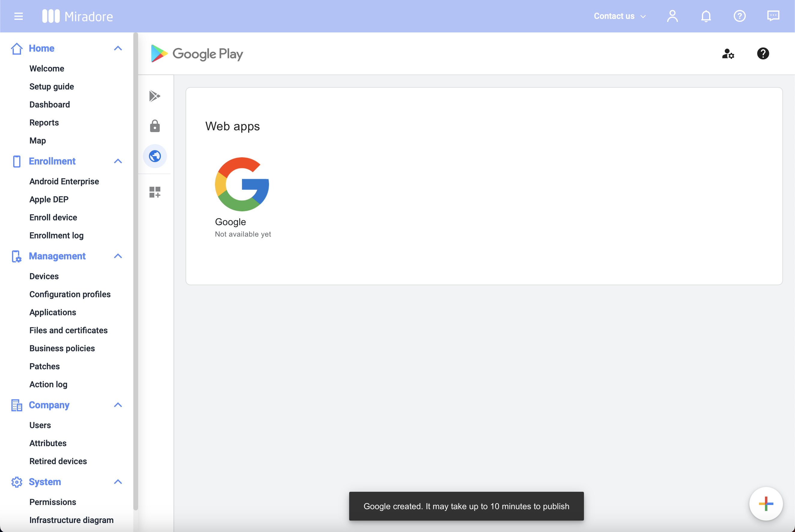Viewport: 795px width, 532px height.
Task: Open the Google web app thumbnail
Action: pyautogui.click(x=241, y=184)
